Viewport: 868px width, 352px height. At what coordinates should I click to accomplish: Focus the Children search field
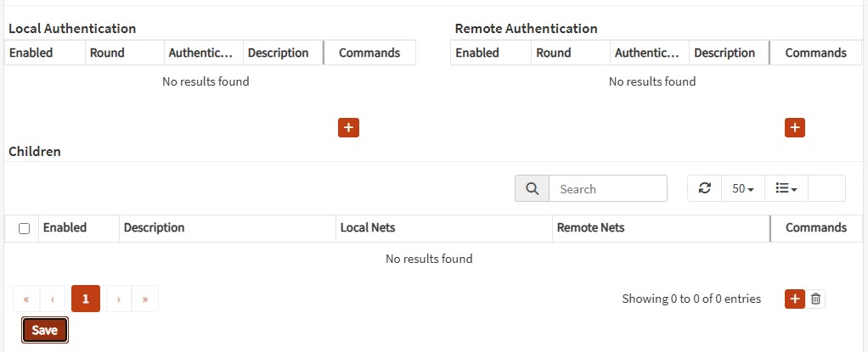point(607,188)
